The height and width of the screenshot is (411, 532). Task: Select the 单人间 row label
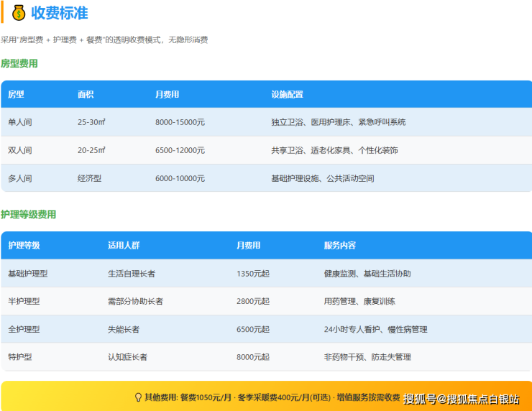20,122
